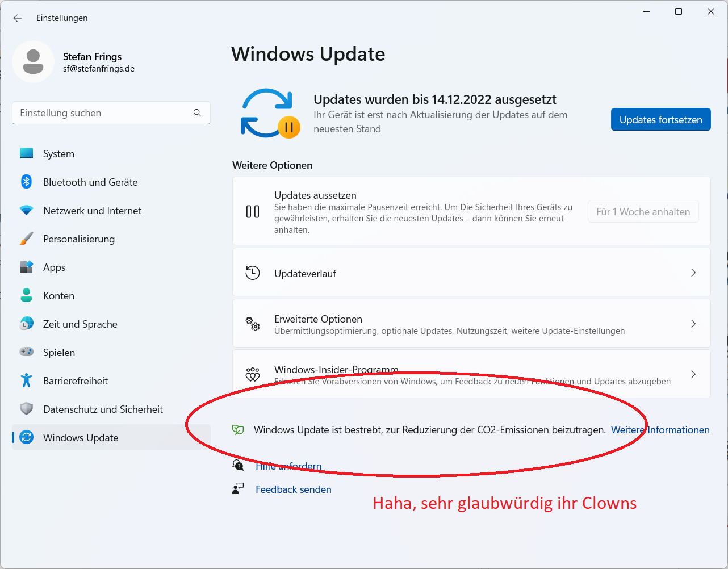
Task: Click the Erweiterte Optionen gears icon
Action: pos(253,324)
